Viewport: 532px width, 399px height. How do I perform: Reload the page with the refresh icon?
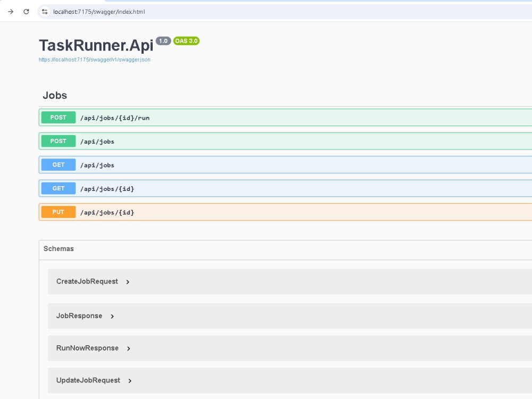click(x=26, y=12)
